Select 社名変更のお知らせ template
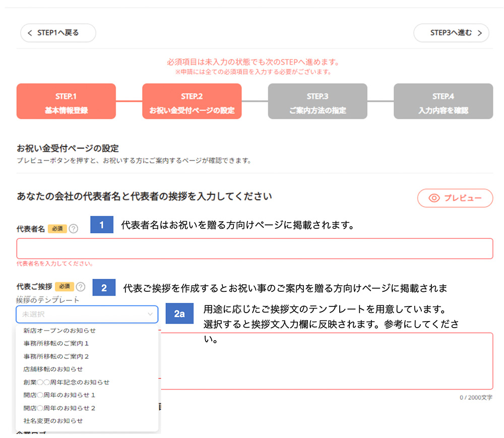The width and height of the screenshot is (504, 438). [53, 420]
